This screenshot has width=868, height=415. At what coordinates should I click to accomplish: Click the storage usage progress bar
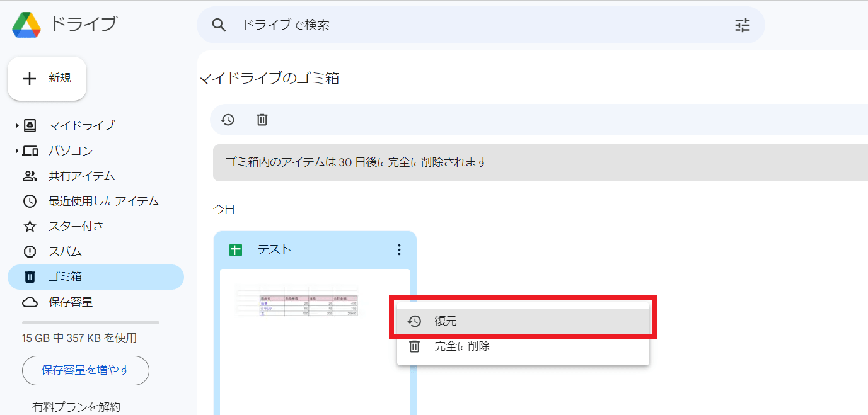[x=91, y=322]
